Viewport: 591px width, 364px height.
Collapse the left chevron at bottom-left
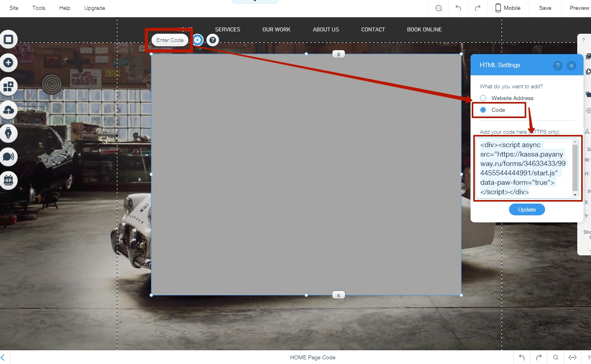tap(3, 357)
